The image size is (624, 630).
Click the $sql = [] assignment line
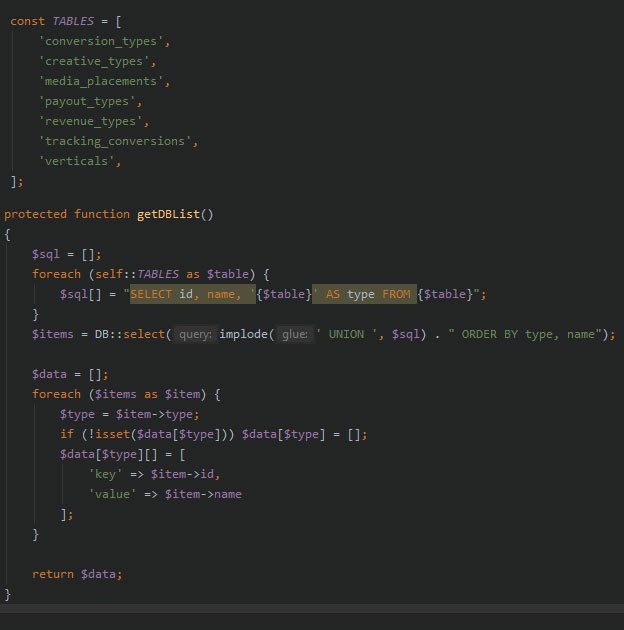coord(66,254)
